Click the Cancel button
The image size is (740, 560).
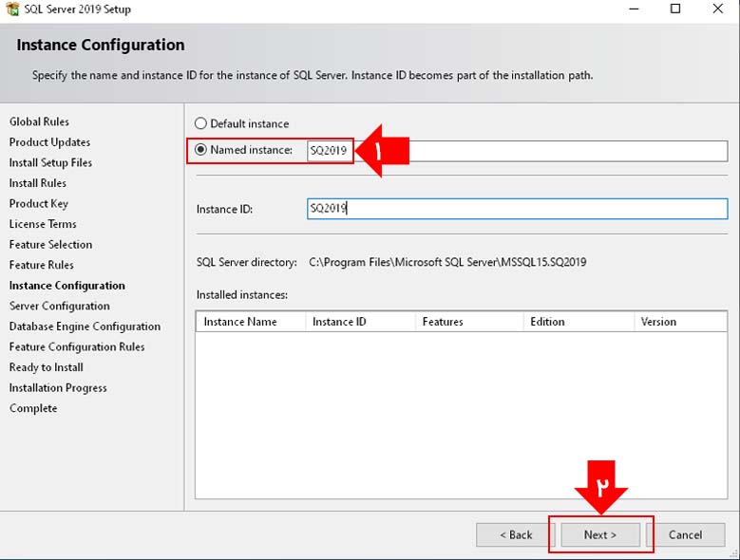click(x=685, y=535)
